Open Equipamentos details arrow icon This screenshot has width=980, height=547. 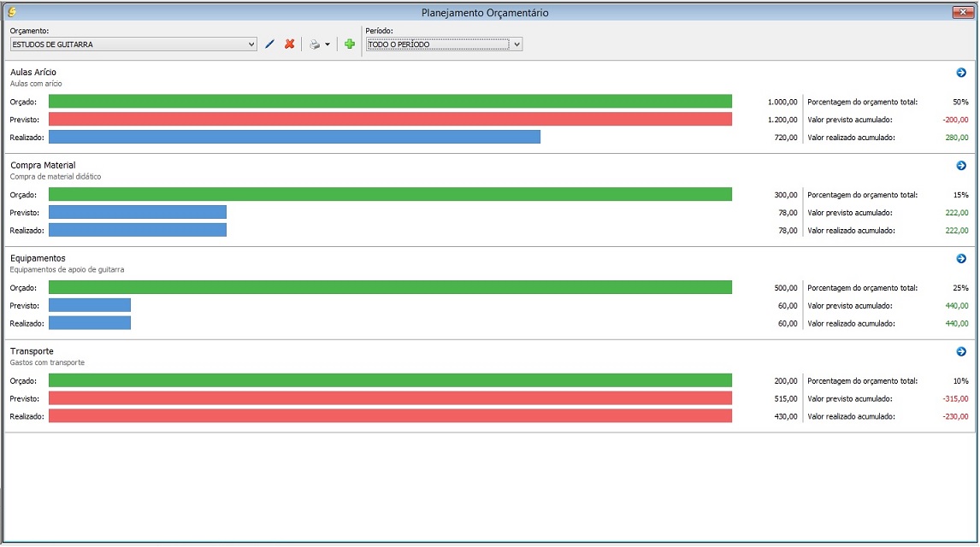961,258
